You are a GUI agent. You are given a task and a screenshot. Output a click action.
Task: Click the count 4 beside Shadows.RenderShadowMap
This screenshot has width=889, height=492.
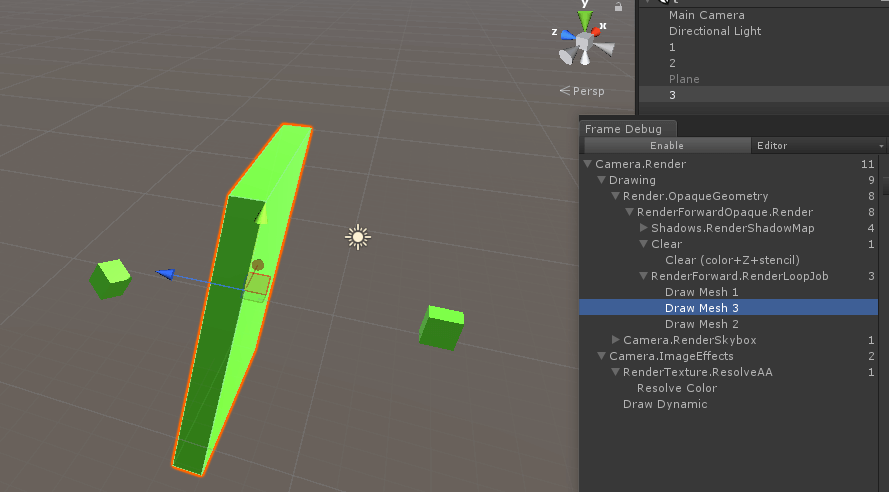tap(871, 228)
